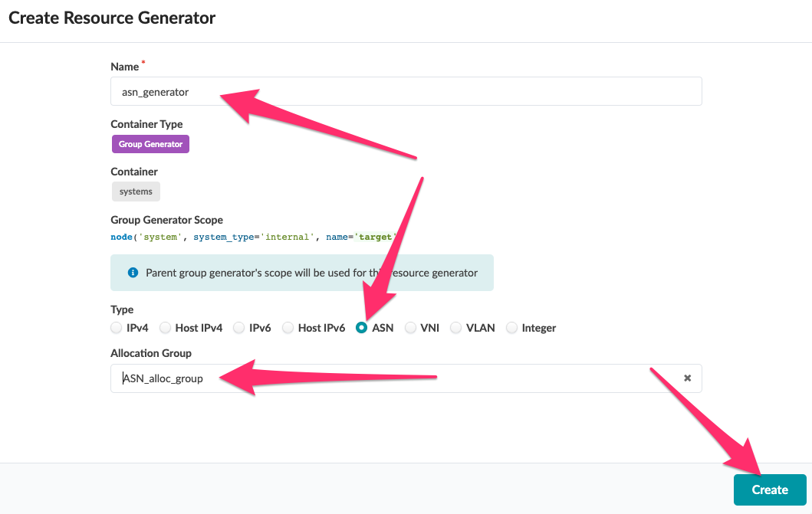Select the asn_generator text in Name field

click(157, 91)
